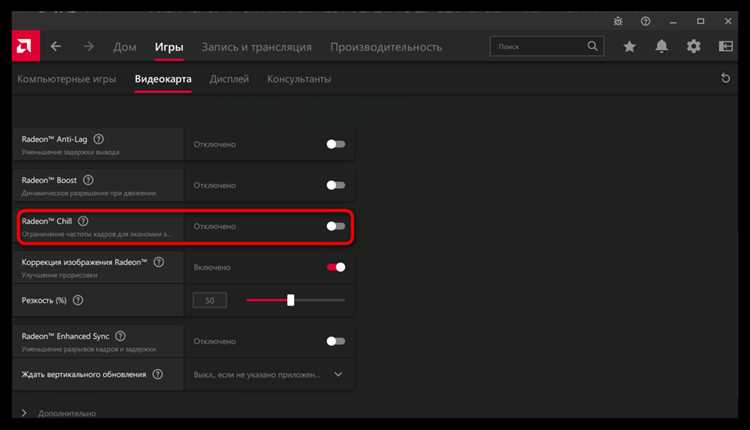Select the Видеокарта subtab
750x430 pixels.
tap(163, 79)
